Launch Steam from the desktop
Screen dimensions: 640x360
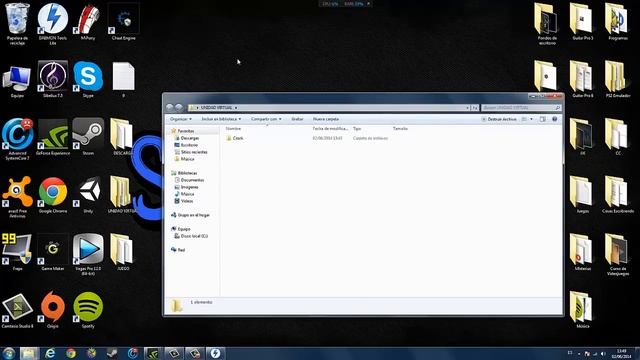tap(88, 137)
